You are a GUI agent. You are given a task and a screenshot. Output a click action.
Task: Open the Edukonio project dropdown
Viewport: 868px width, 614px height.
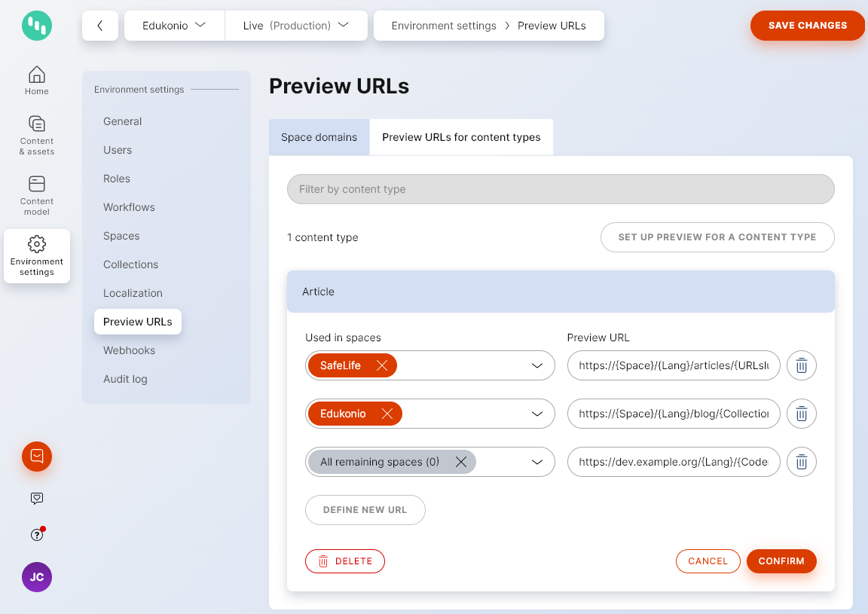[174, 25]
